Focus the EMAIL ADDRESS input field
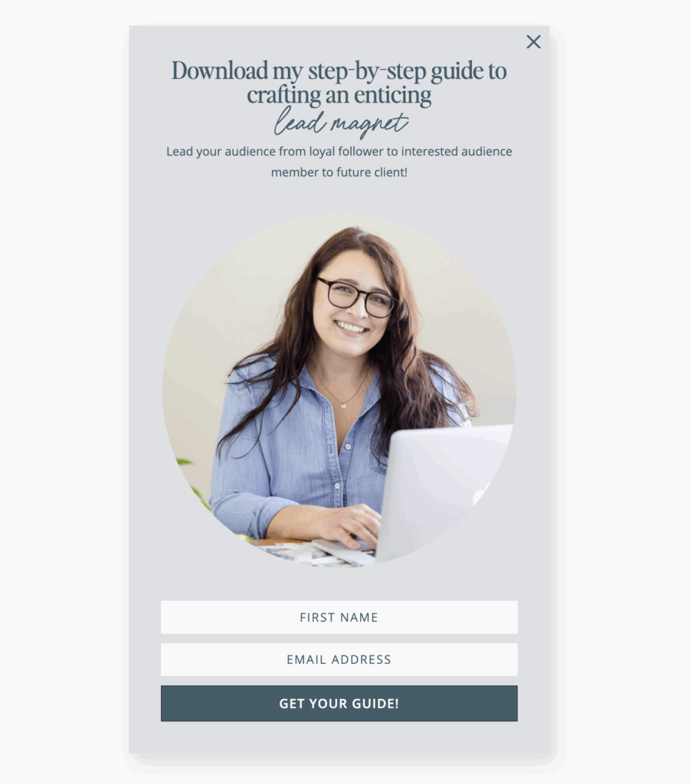 pos(339,659)
